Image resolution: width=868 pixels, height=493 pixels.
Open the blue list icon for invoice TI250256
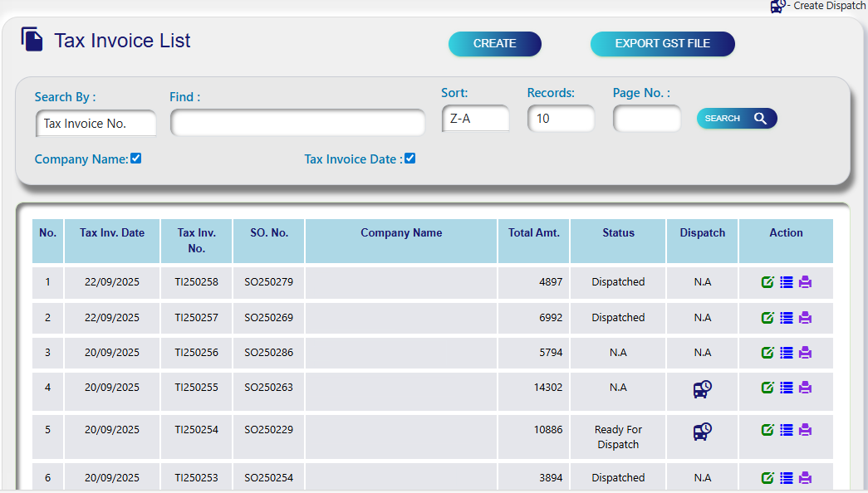pos(786,352)
